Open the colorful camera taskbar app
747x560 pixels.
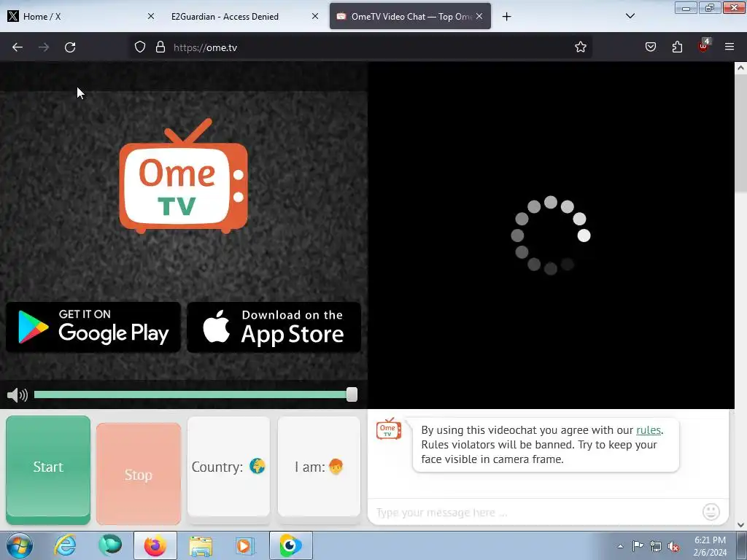[290, 545]
